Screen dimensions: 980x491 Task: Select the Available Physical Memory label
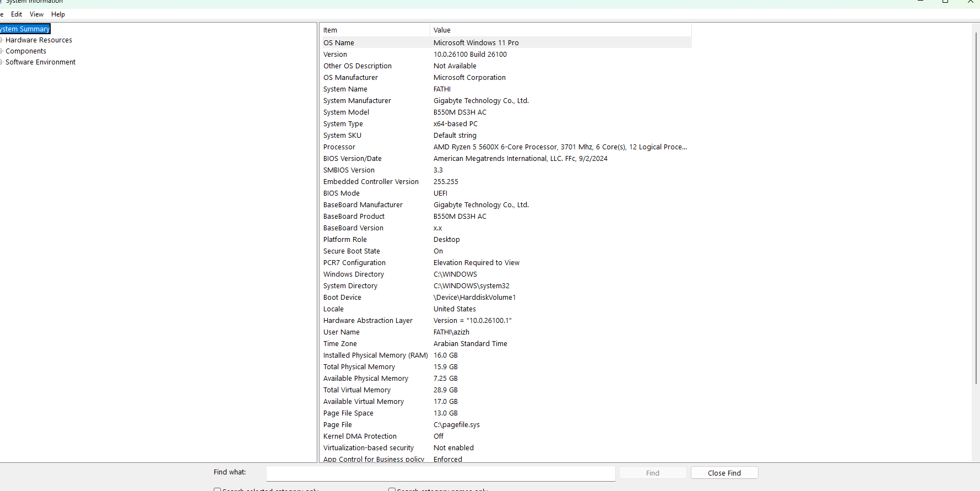click(x=366, y=379)
